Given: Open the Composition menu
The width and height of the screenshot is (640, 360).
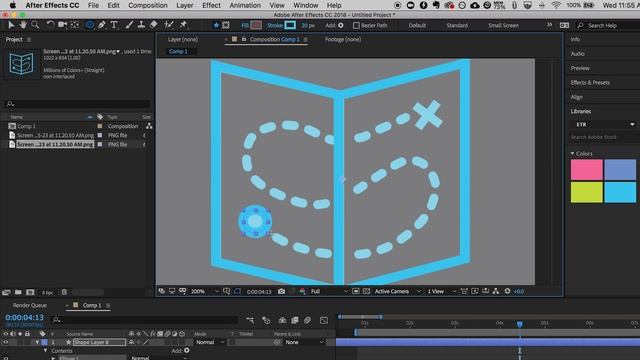Looking at the screenshot, I should (148, 5).
